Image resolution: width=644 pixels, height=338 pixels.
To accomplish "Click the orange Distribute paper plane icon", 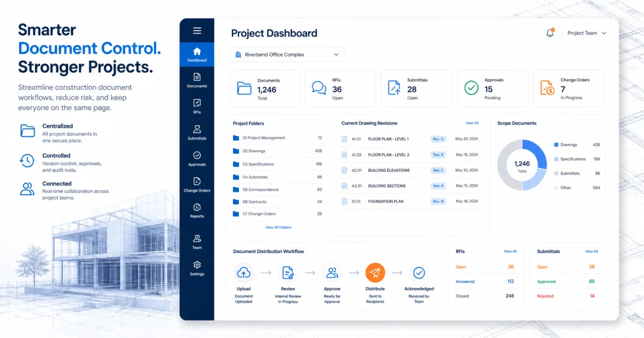I will [x=375, y=273].
